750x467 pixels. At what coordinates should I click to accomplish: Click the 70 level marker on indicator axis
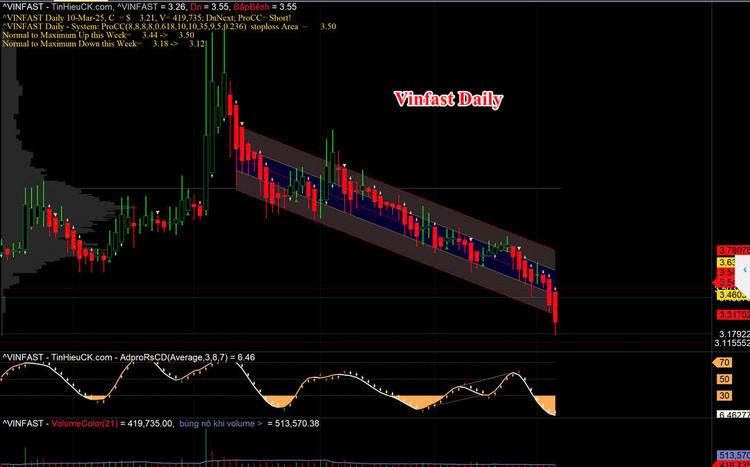723,363
